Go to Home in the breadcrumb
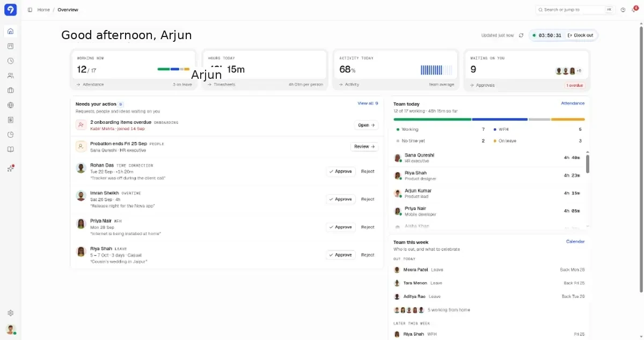This screenshot has height=340, width=644. (43, 10)
